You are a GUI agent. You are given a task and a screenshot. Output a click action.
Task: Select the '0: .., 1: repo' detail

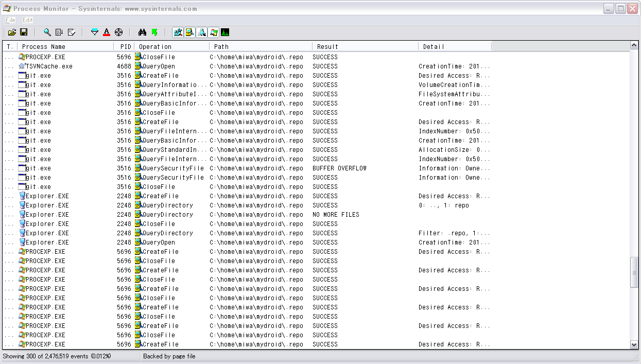(444, 205)
